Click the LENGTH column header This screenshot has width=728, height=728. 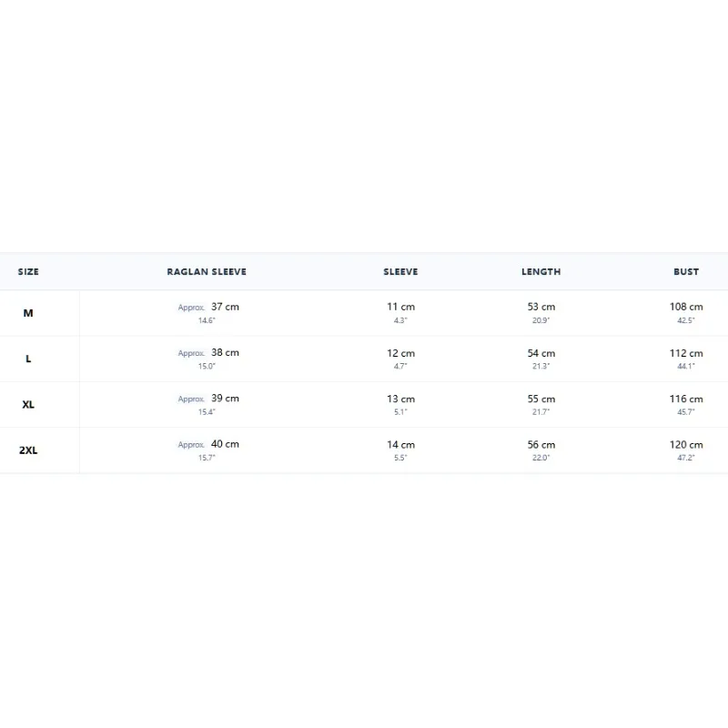(541, 272)
